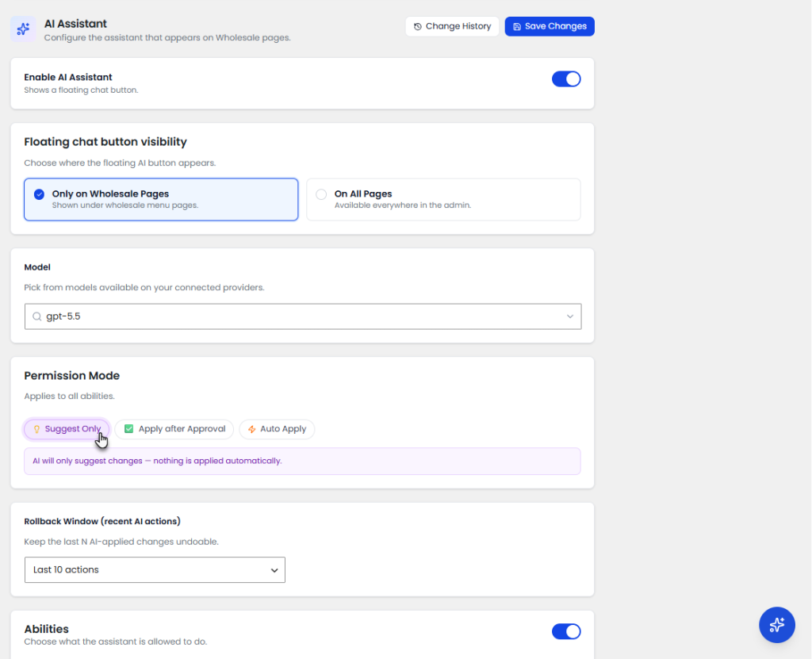Choose the On All Pages radio option
Viewport: 812px width, 659px height.
coord(443,200)
